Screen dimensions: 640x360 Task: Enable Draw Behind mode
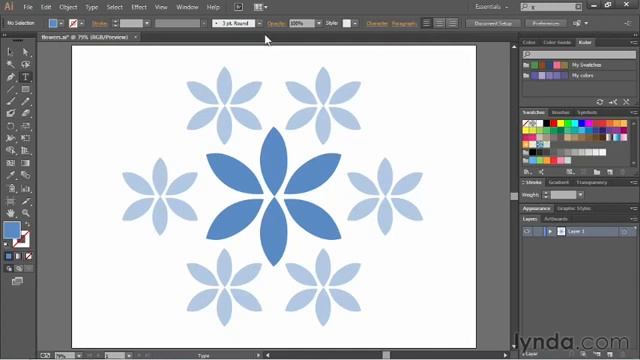point(19,269)
